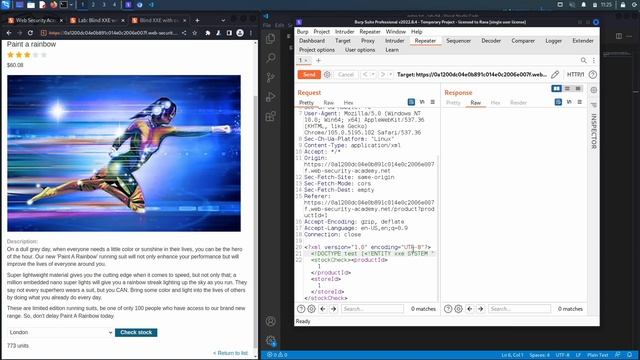Toggle request non-printable characters \n icon
The width and height of the screenshot is (640, 360).
(x=422, y=102)
